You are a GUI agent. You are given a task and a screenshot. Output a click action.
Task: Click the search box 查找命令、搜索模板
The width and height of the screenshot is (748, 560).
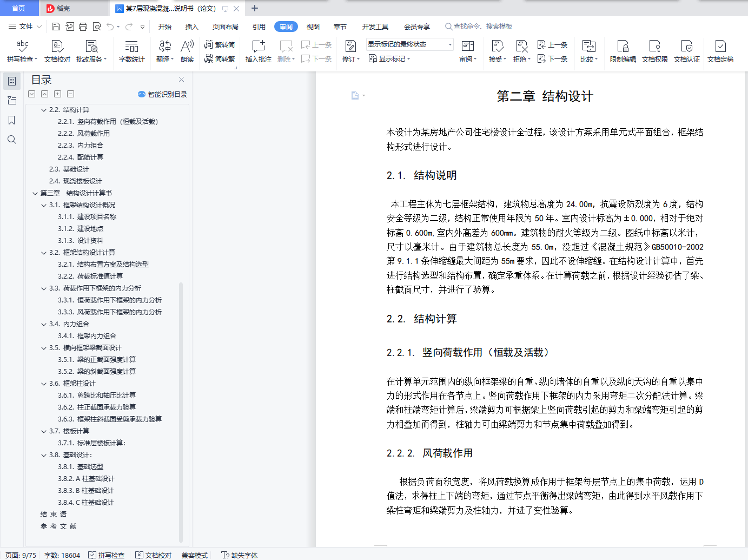pos(479,27)
